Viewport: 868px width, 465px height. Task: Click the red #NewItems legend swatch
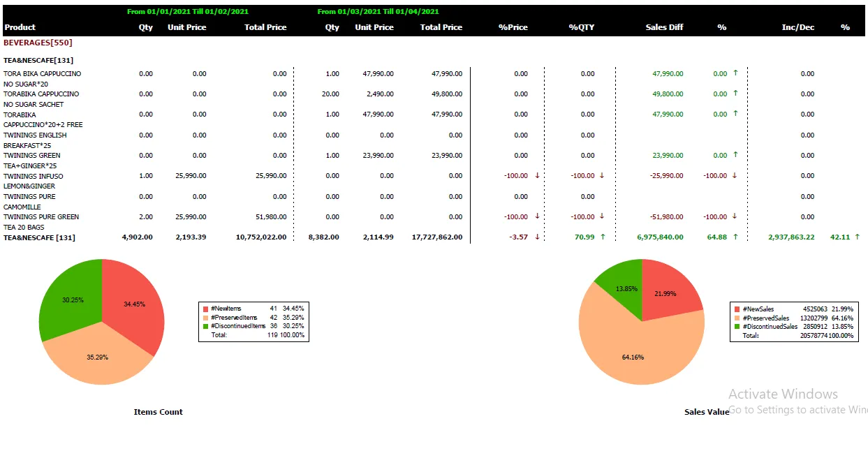[205, 308]
